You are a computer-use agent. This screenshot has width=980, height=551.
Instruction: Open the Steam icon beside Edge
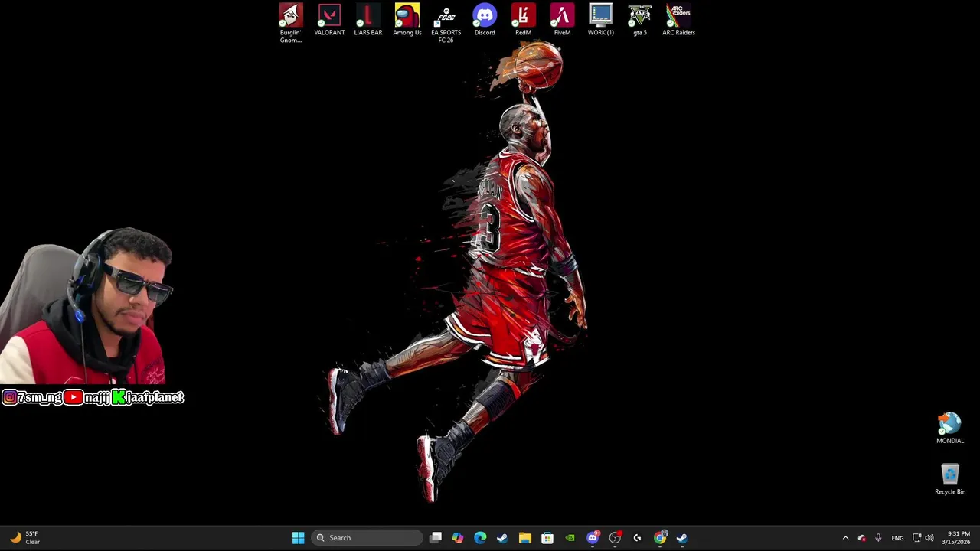pyautogui.click(x=502, y=538)
